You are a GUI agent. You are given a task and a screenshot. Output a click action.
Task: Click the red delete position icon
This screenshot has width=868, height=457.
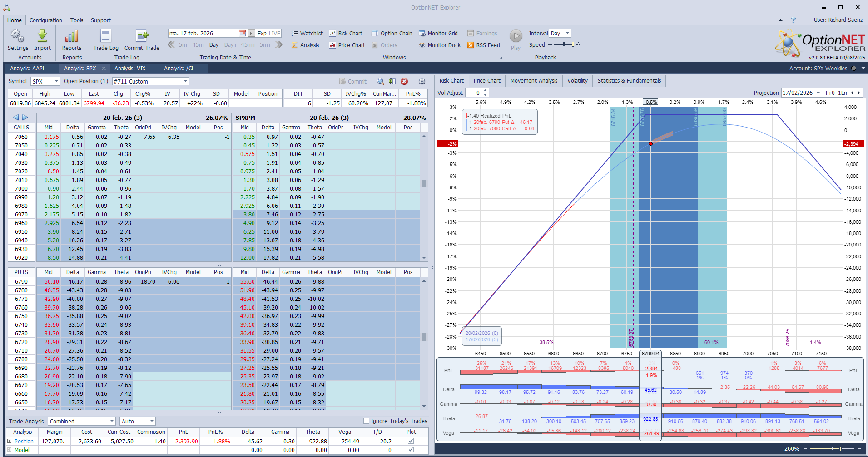(x=404, y=81)
